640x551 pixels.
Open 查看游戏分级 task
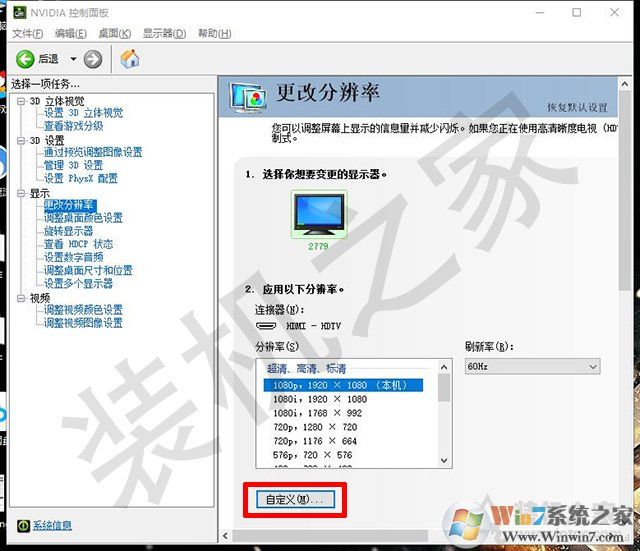73,126
